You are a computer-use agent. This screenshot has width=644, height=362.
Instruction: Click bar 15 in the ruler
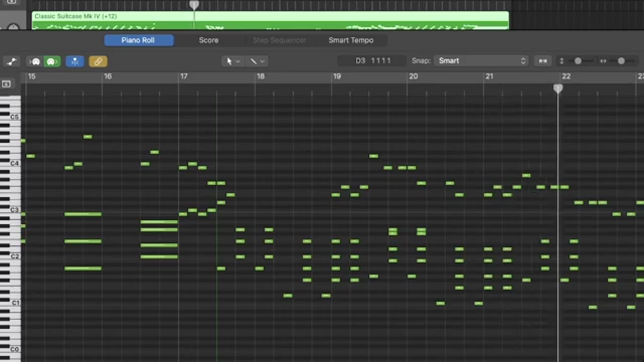point(32,76)
